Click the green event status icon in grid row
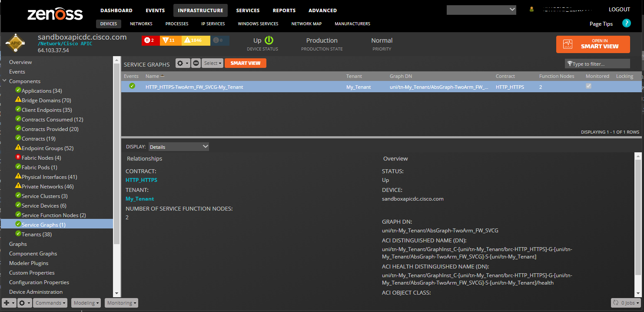 point(132,86)
